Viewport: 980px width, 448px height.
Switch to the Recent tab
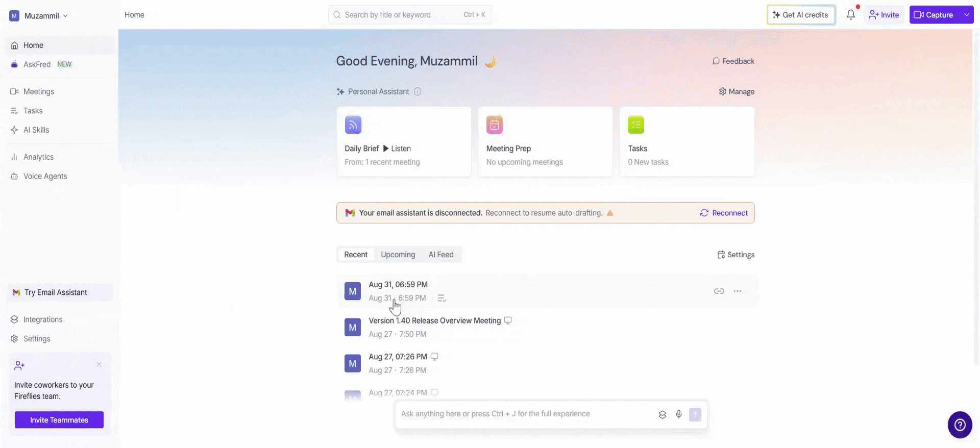356,255
